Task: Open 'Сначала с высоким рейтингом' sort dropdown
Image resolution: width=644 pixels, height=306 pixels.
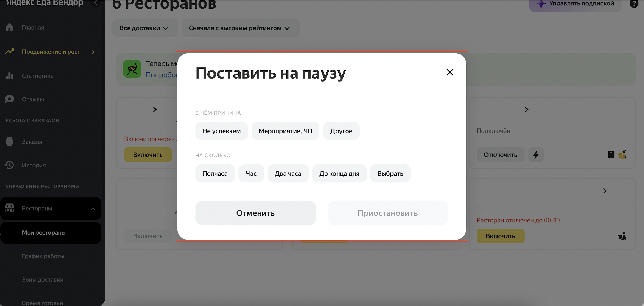Action: [240, 28]
